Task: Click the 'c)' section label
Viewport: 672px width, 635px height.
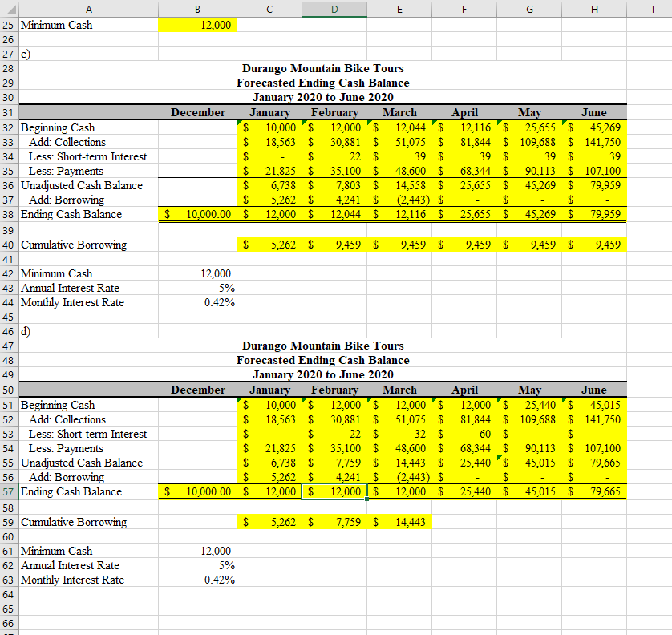Action: click(x=26, y=54)
